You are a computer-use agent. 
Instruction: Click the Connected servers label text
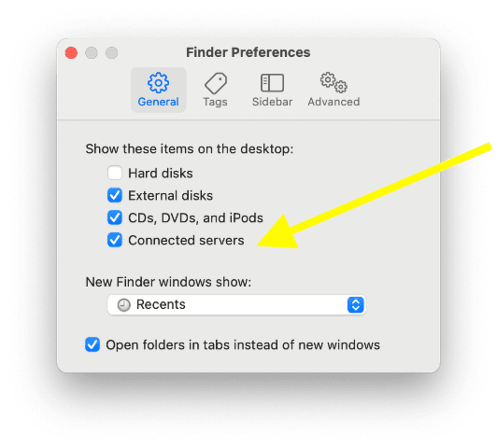(186, 240)
